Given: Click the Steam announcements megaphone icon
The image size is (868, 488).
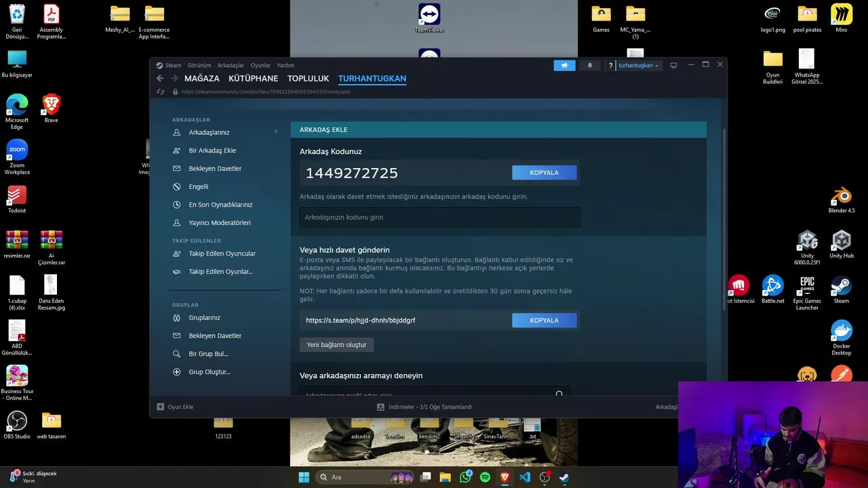Looking at the screenshot, I should (x=564, y=65).
